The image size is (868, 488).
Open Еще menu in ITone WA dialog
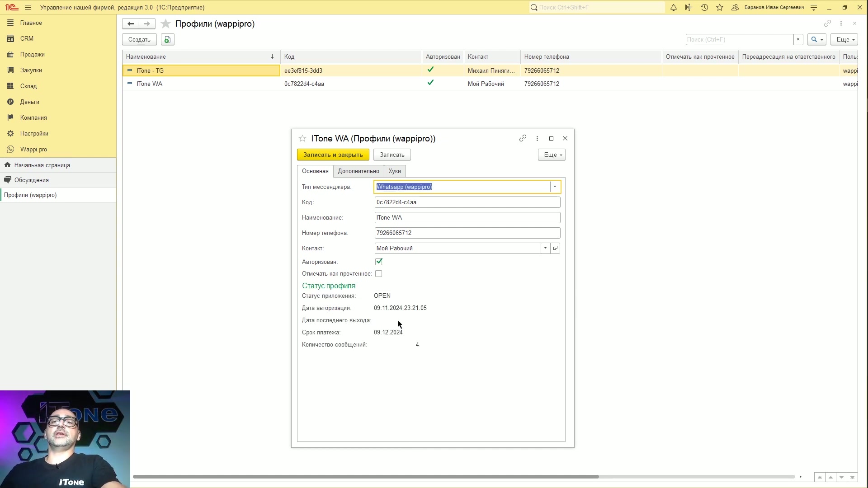pos(552,155)
